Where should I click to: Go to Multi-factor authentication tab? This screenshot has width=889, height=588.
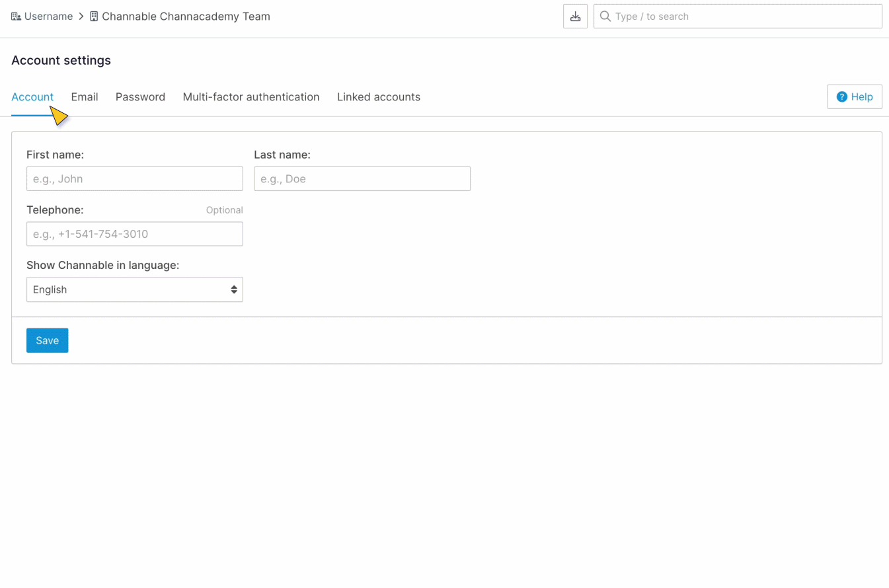[x=251, y=97]
